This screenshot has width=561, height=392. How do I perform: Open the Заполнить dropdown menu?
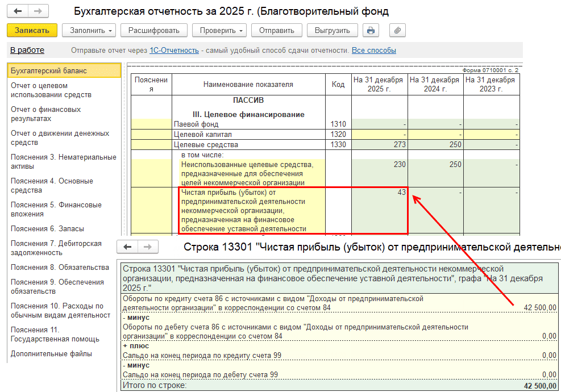coord(88,31)
